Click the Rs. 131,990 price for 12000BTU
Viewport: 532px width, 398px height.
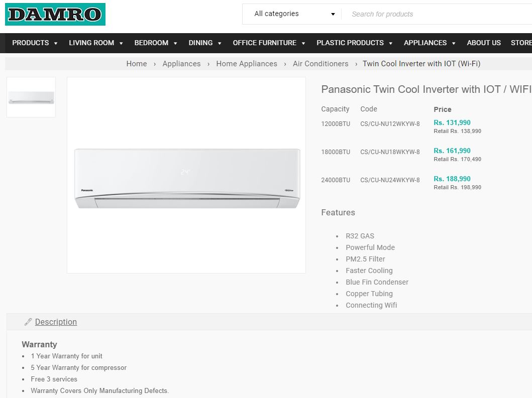pyautogui.click(x=452, y=123)
